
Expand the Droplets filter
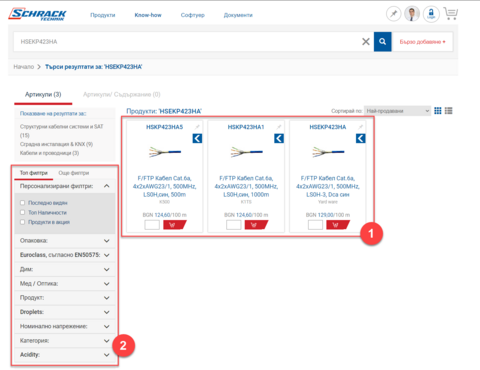[x=65, y=312]
